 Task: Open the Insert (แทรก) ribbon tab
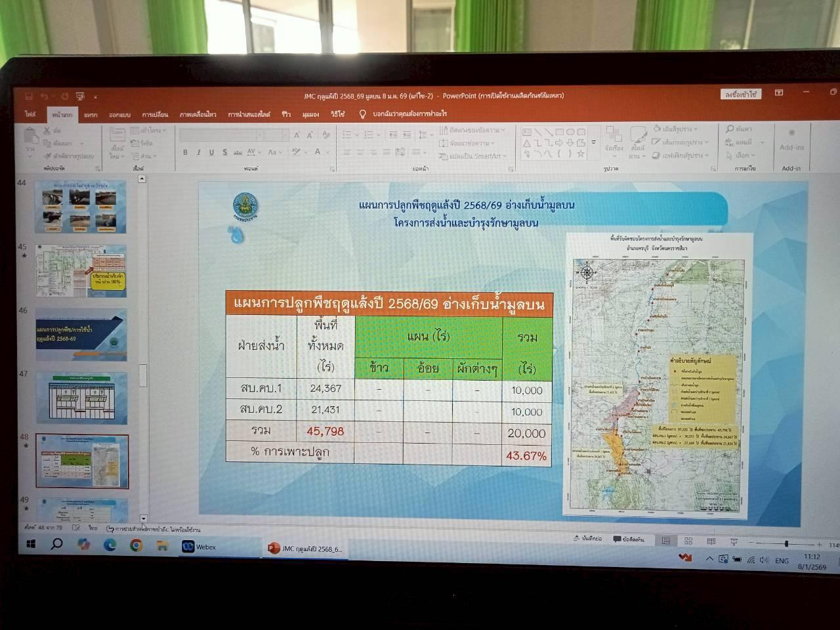click(91, 115)
